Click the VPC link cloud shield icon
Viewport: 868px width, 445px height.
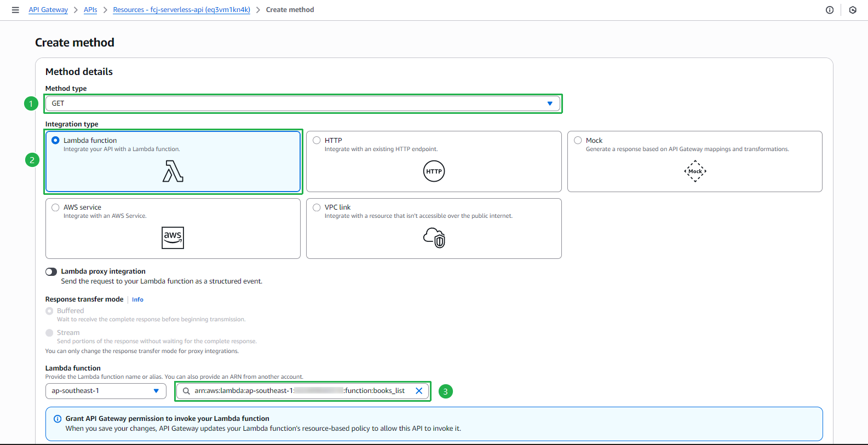point(434,238)
